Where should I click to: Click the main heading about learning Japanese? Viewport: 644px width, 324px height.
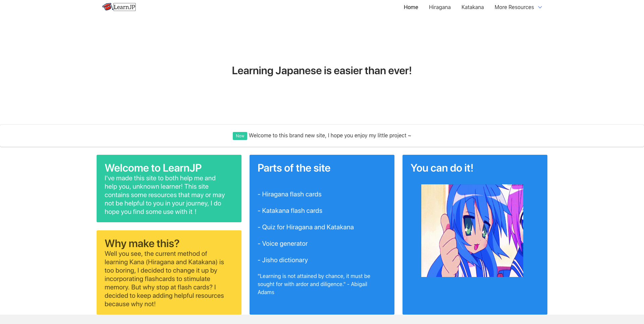(322, 71)
